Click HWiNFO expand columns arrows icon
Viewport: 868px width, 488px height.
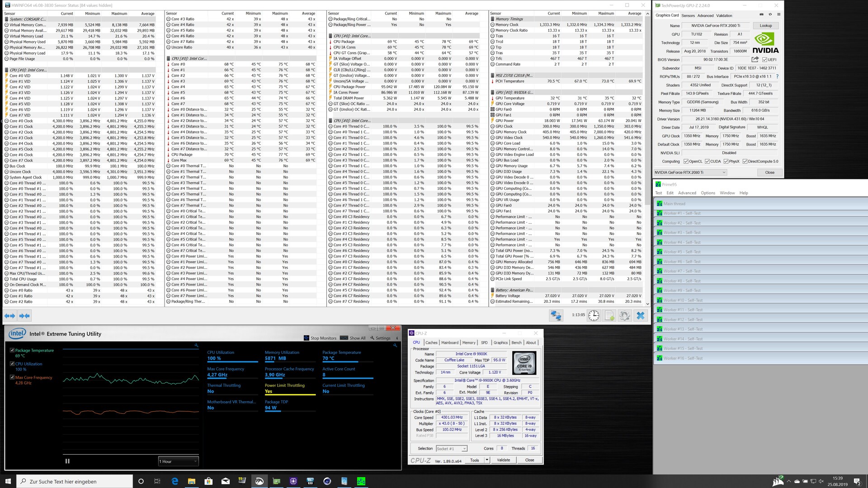pyautogui.click(x=9, y=316)
